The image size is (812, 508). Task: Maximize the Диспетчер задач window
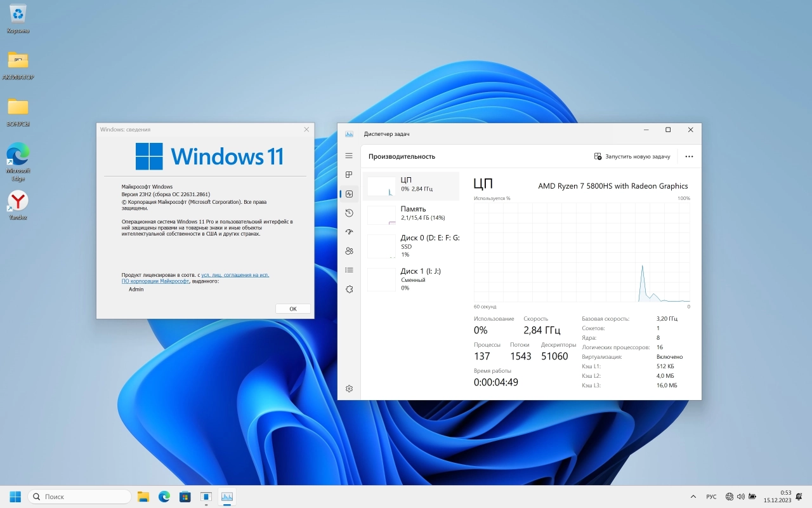(668, 130)
